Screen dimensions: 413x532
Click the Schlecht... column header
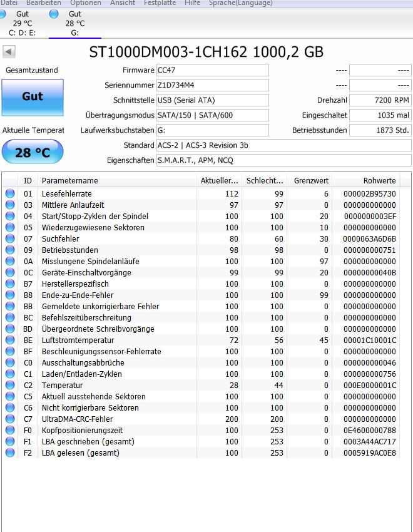265,181
